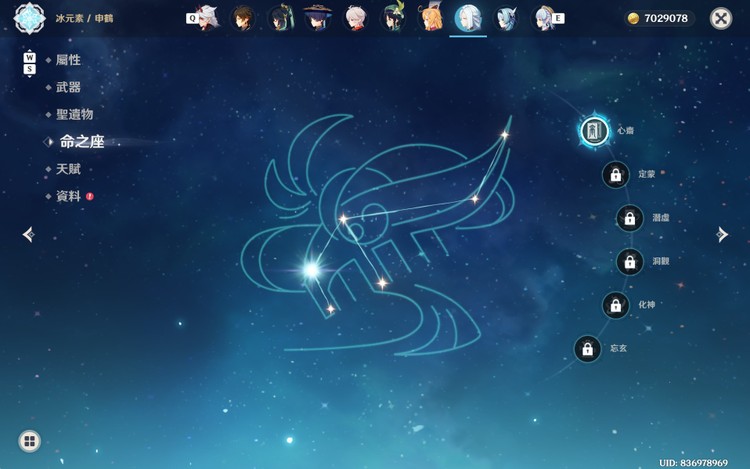Open the 資料 profile menu item
The image size is (750, 469).
tap(68, 196)
